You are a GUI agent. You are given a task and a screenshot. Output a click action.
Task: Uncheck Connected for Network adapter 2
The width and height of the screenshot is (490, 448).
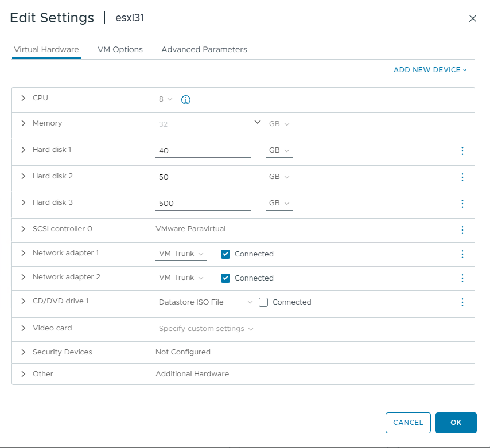click(x=225, y=278)
